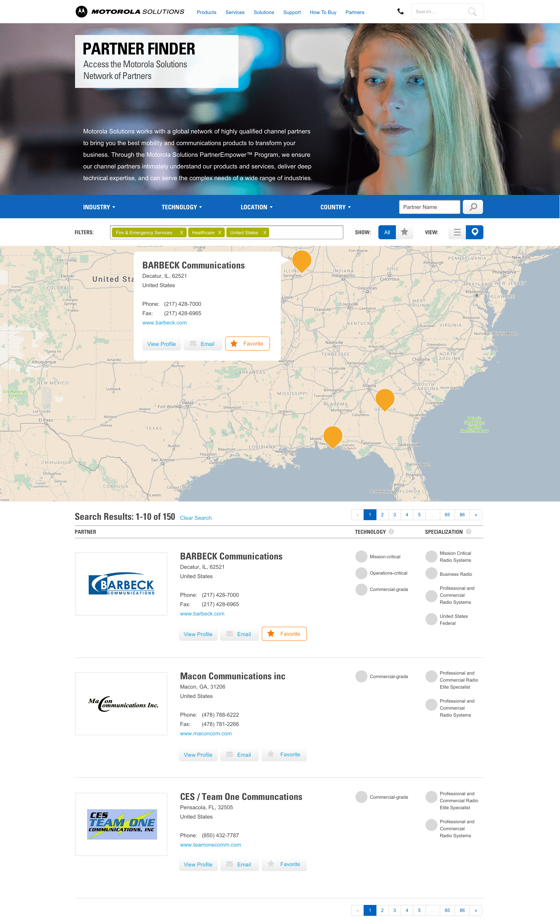Show favorites only with star toggle
Screen dimensions: 560x924
point(404,232)
